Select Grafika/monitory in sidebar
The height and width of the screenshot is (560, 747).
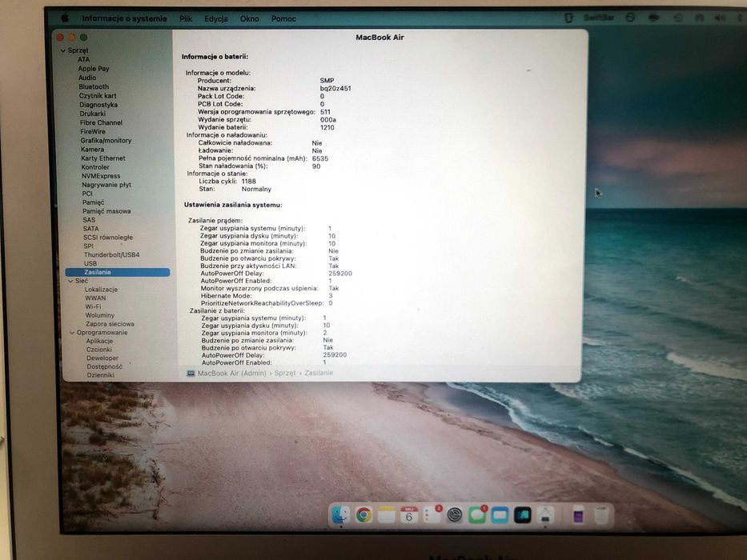click(x=106, y=141)
